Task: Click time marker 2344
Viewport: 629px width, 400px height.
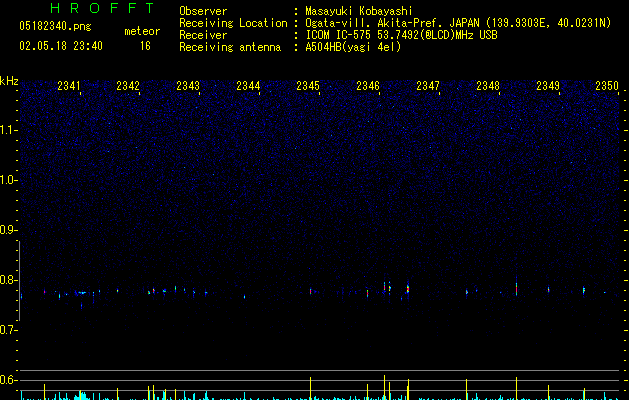Action: click(x=248, y=86)
